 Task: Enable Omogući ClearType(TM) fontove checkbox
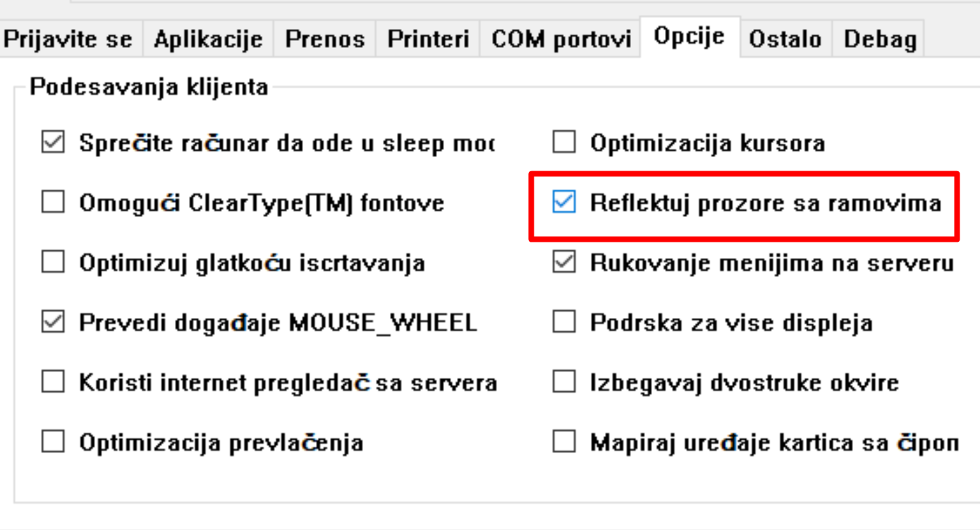(x=53, y=204)
